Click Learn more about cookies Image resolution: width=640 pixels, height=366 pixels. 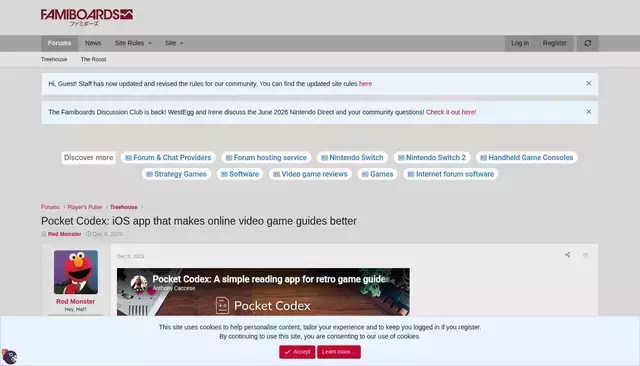coord(339,352)
